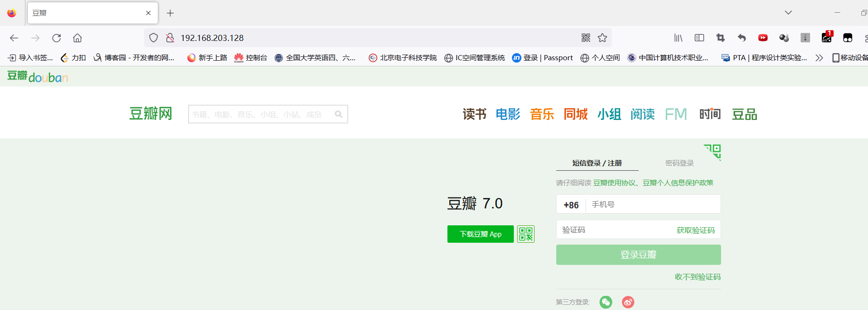Viewport: 868px width, 310px height.
Task: Bookmark this page with the star
Action: coord(602,38)
